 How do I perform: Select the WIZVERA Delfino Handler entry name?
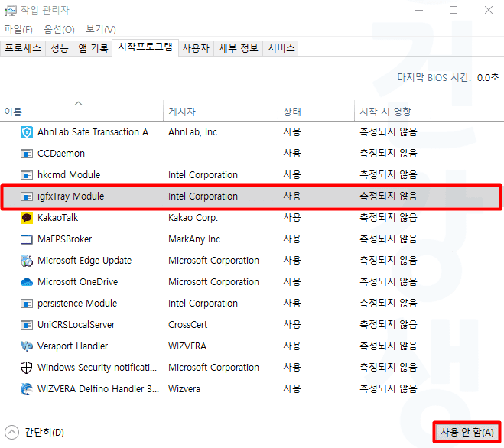click(x=99, y=389)
